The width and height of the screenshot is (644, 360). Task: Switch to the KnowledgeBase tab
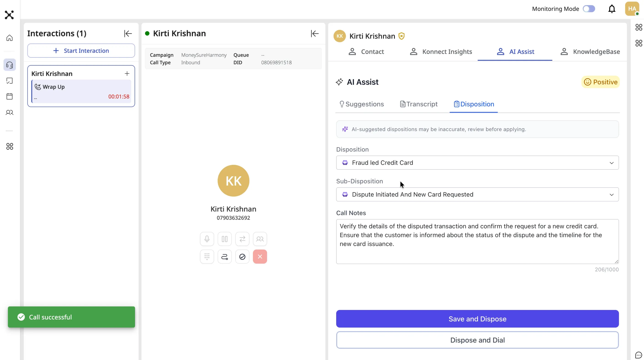coord(590,52)
